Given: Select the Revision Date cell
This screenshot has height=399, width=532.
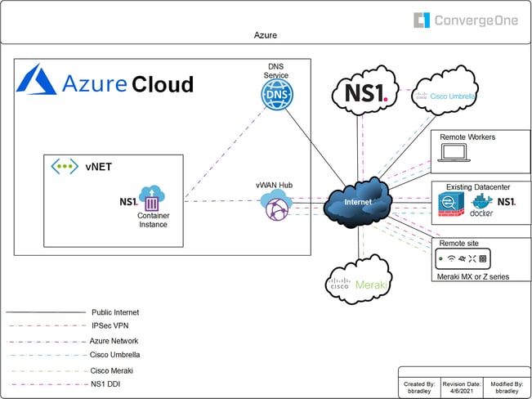Looking at the screenshot, I should tap(463, 387).
